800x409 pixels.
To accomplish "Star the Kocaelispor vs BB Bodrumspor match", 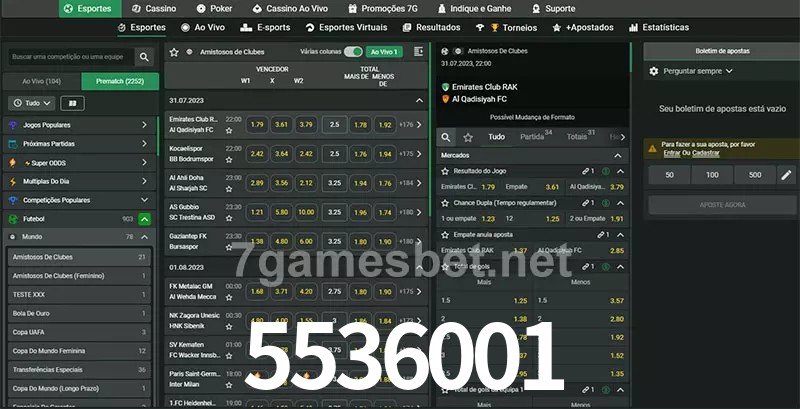I will click(232, 160).
